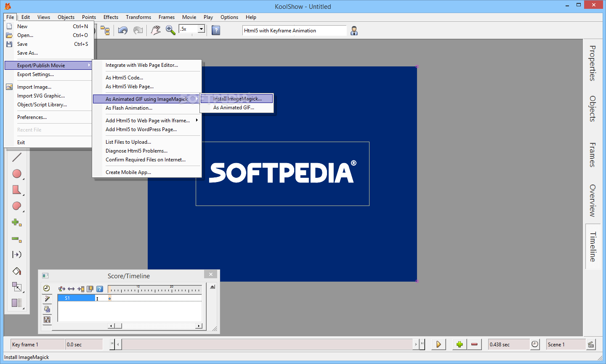Viewport: 606px width, 364px height.
Task: Switch to the Properties side tab
Action: coord(593,63)
